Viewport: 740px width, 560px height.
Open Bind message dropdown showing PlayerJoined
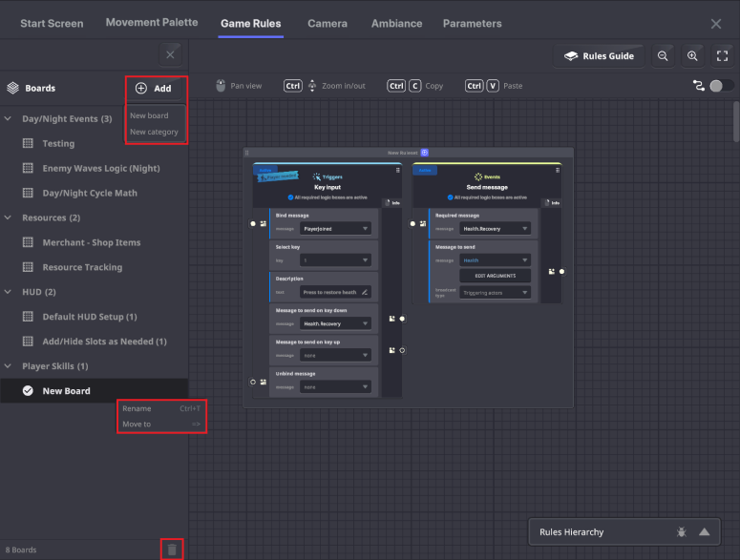coord(335,229)
